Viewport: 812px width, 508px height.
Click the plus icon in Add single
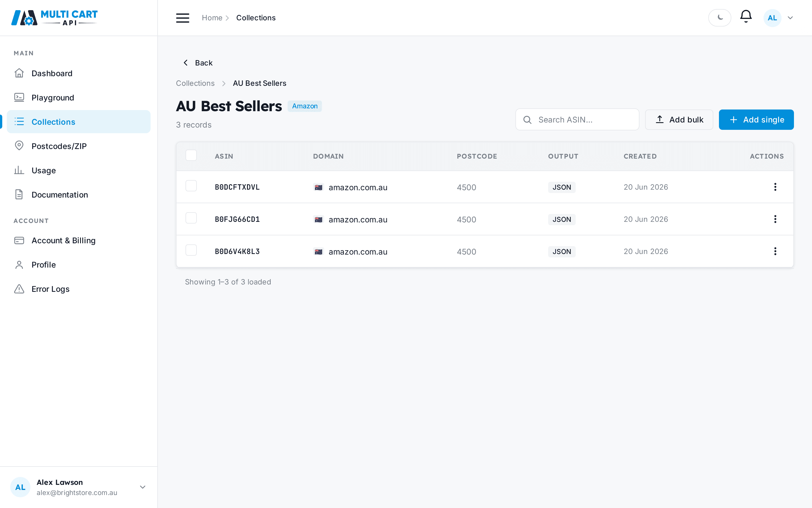(734, 120)
